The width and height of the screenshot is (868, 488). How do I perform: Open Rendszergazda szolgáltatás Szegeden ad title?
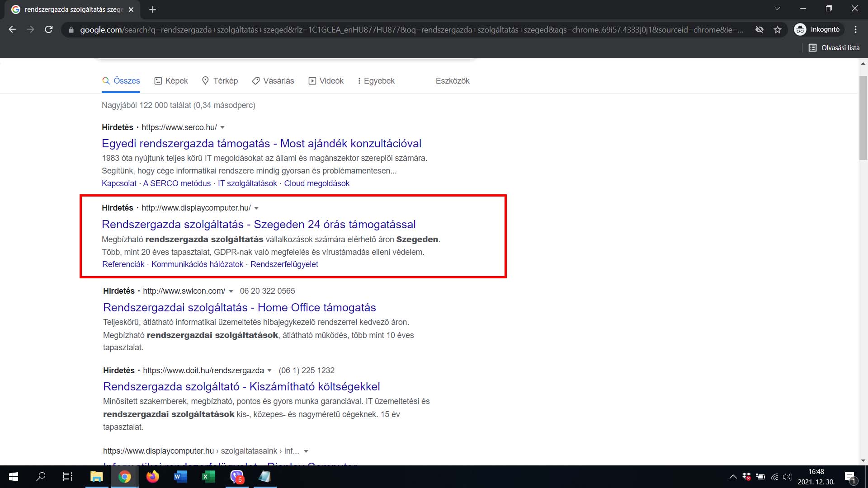(259, 225)
